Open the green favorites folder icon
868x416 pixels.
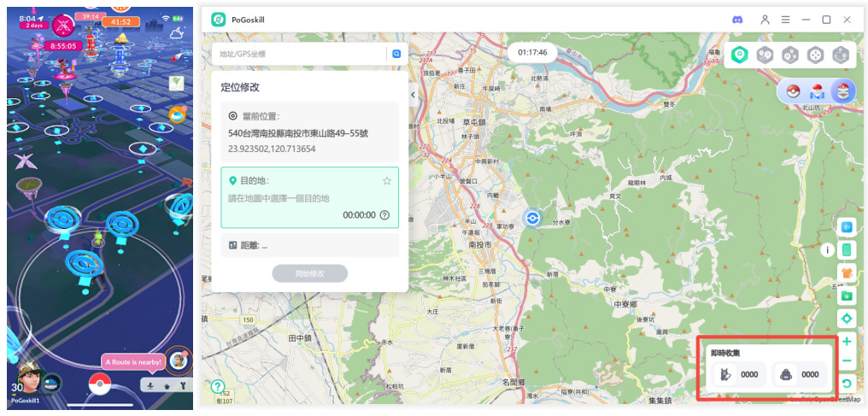coord(847,296)
